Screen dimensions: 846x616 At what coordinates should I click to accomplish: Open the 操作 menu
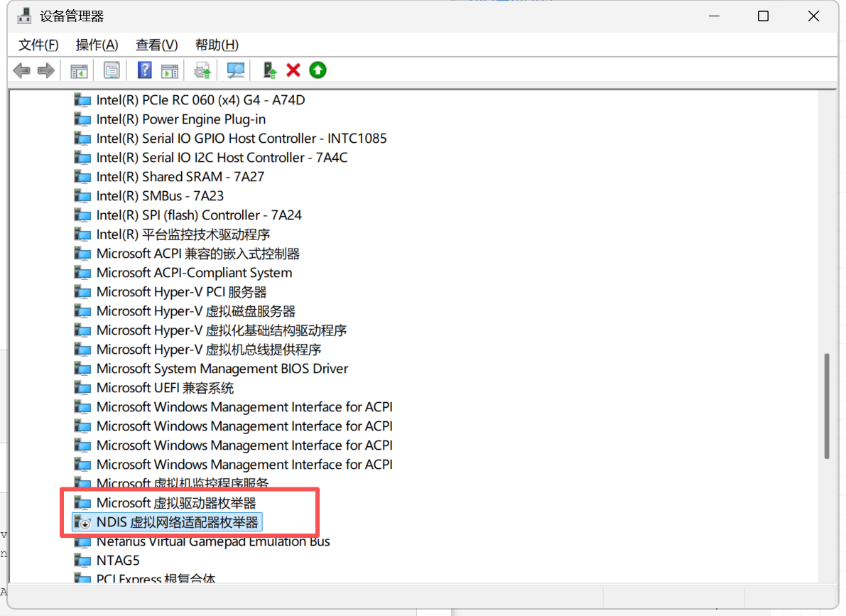click(x=97, y=45)
